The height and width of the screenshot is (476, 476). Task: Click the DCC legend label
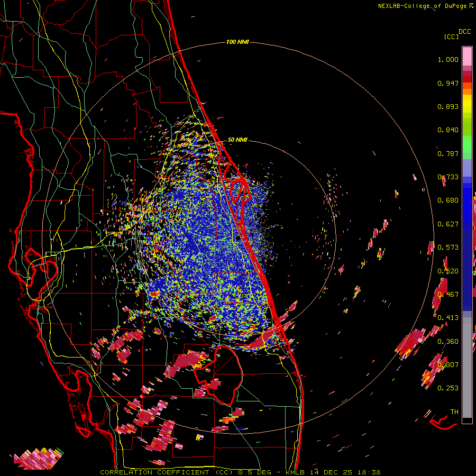click(x=464, y=32)
